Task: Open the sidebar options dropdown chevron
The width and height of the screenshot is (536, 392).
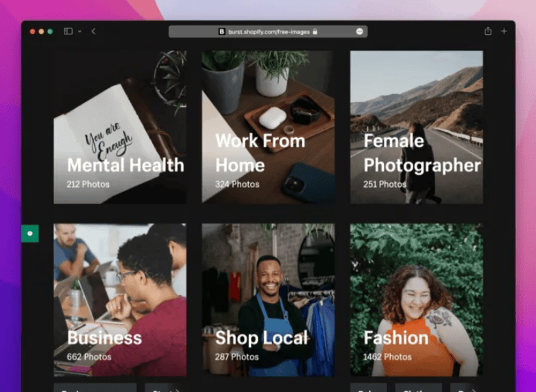Action: 79,32
